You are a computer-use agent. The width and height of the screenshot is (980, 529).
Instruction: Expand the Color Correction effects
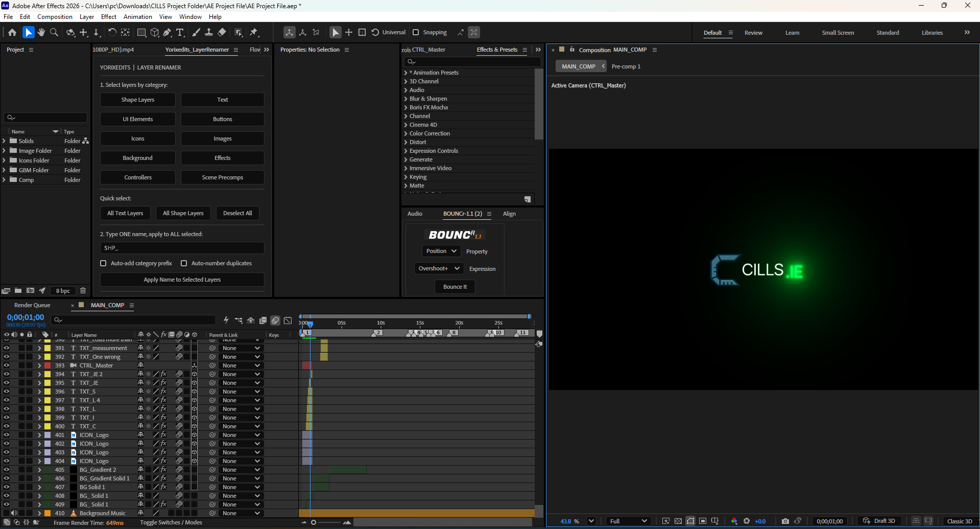406,133
